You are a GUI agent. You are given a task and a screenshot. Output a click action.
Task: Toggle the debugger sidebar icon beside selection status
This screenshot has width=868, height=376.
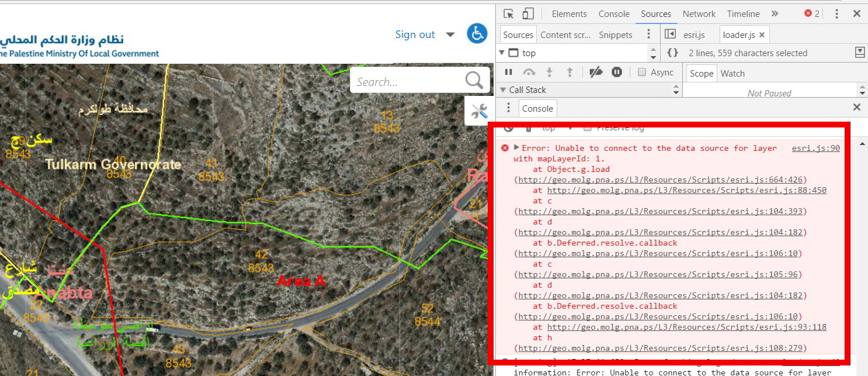tap(859, 53)
